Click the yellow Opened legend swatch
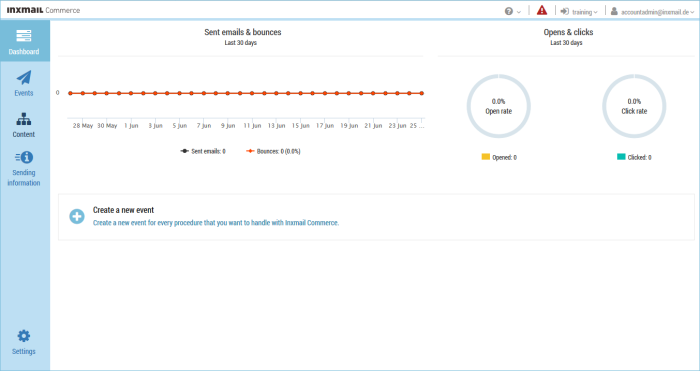This screenshot has width=700, height=371. [x=486, y=157]
